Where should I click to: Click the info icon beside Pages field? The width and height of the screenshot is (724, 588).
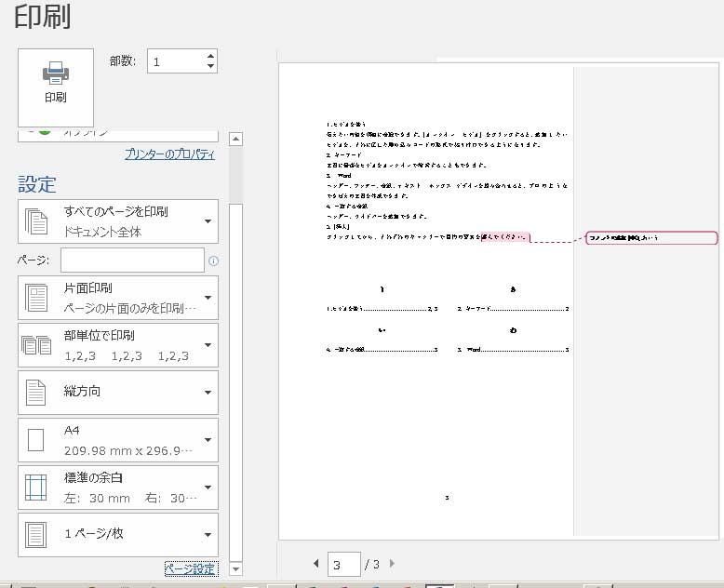click(214, 261)
